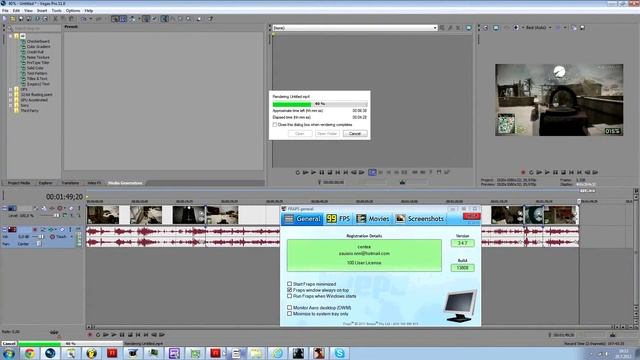640x360 pixels.
Task: Open the FPS tab icon in Fraps
Action: click(x=331, y=219)
